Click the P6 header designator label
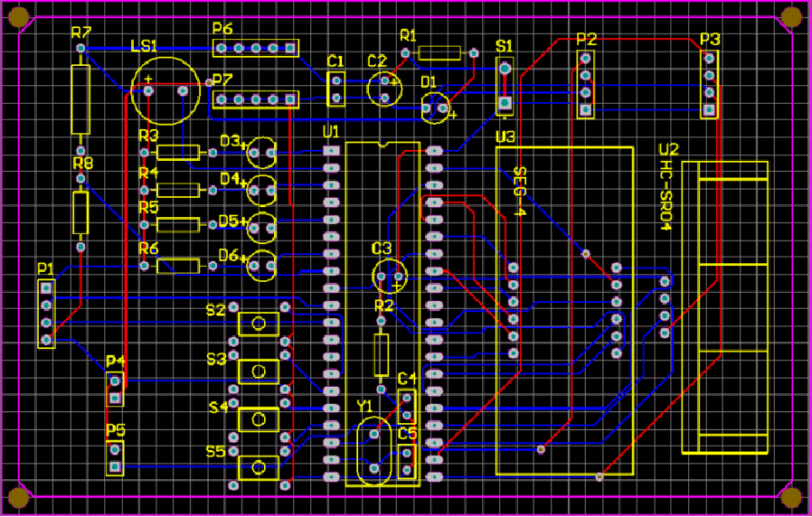This screenshot has height=517, width=812. [222, 28]
